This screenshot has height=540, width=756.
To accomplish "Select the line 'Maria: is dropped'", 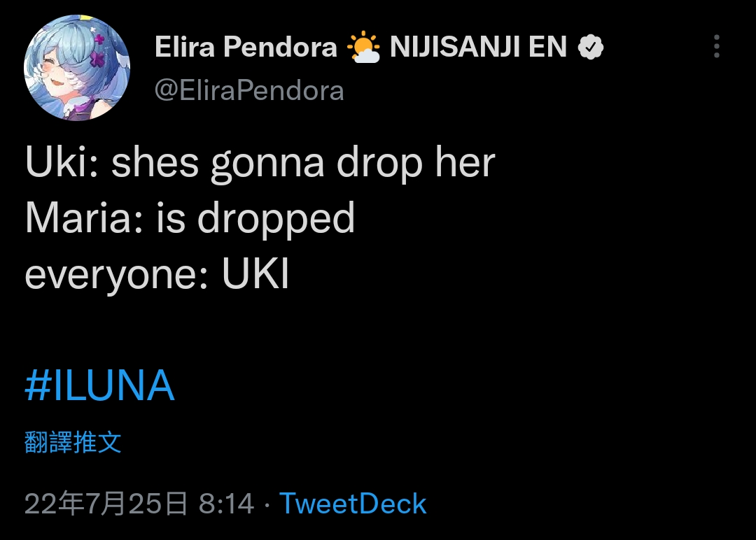I will pyautogui.click(x=190, y=219).
